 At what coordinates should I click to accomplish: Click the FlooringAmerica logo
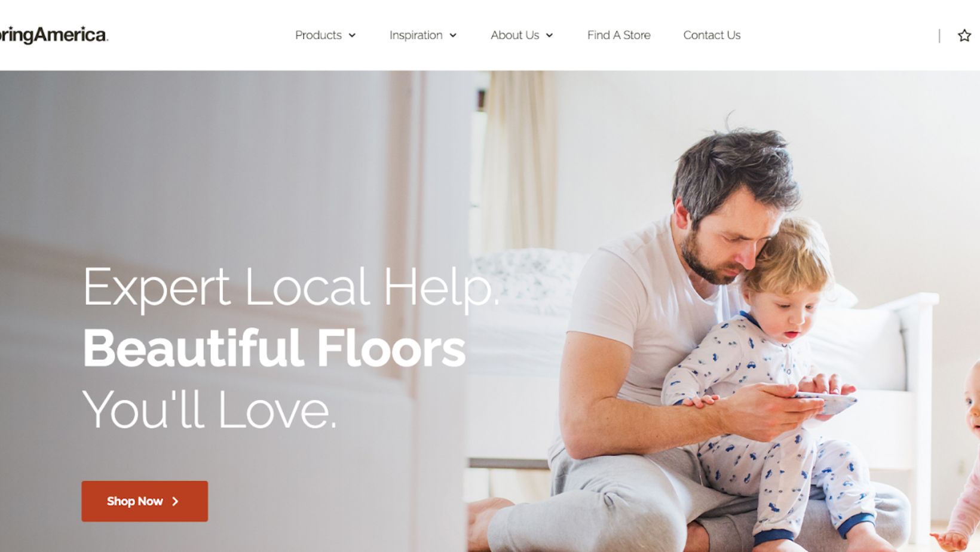[x=54, y=35]
